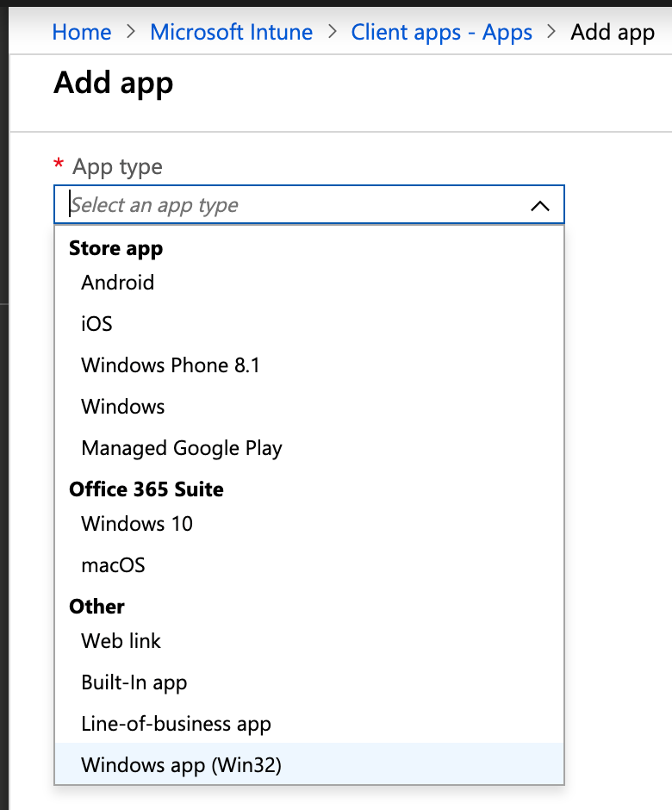
Task: Select Windows 10 Office 365 Suite
Action: [309, 524]
